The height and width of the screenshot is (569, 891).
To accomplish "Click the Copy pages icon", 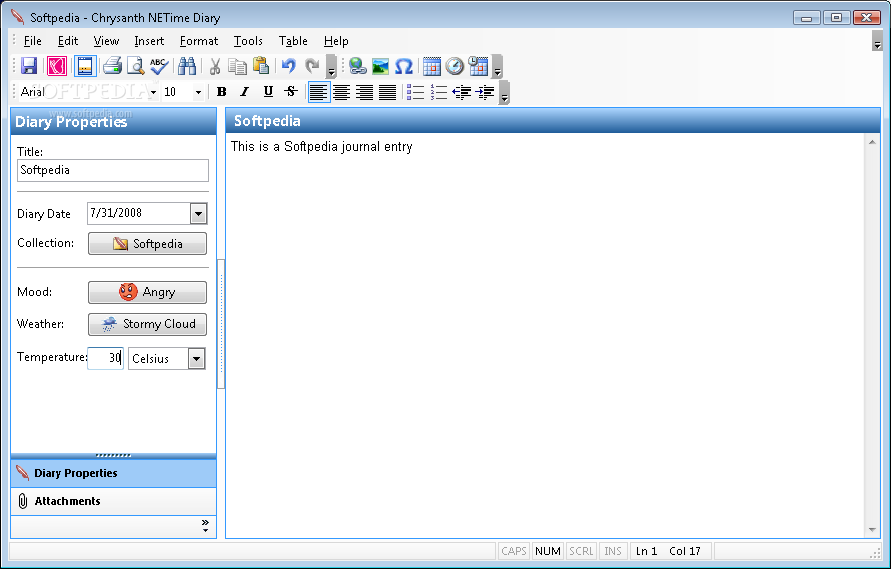I will 237,66.
